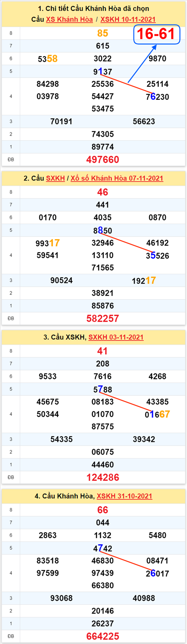Click the third prize number 56623
The image size is (187, 644).
click(144, 122)
